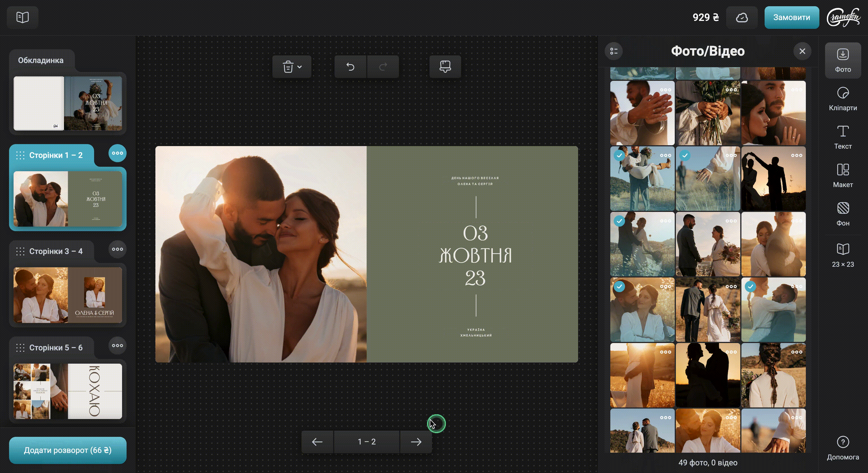Uncheck the bride with braid hugging photo
868x473 pixels.
[750, 287]
